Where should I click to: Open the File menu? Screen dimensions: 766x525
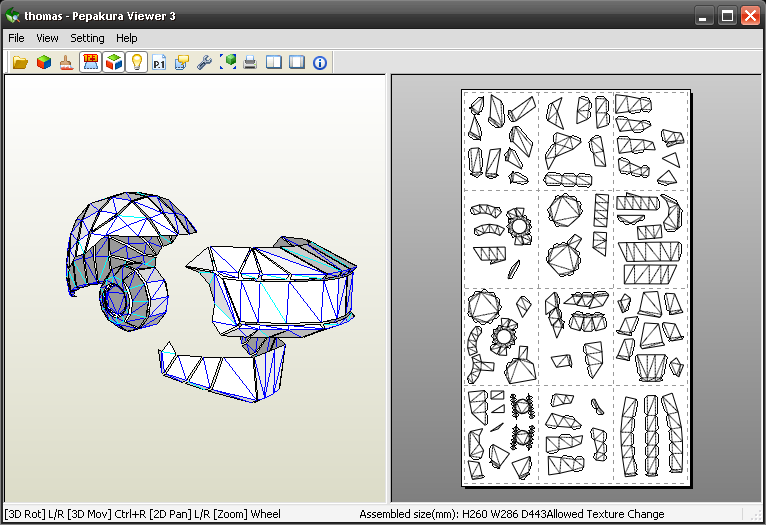16,38
